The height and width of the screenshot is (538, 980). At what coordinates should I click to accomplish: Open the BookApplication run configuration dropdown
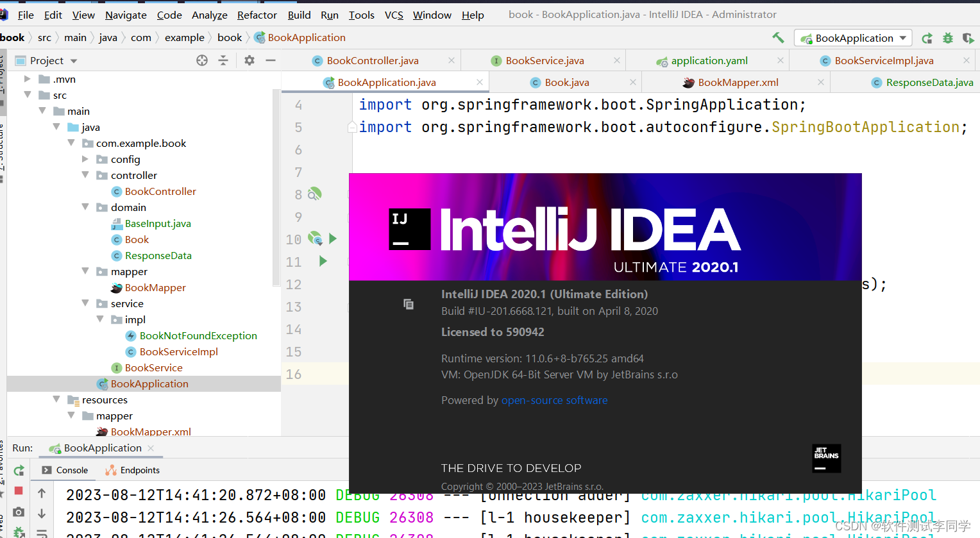[x=854, y=38]
